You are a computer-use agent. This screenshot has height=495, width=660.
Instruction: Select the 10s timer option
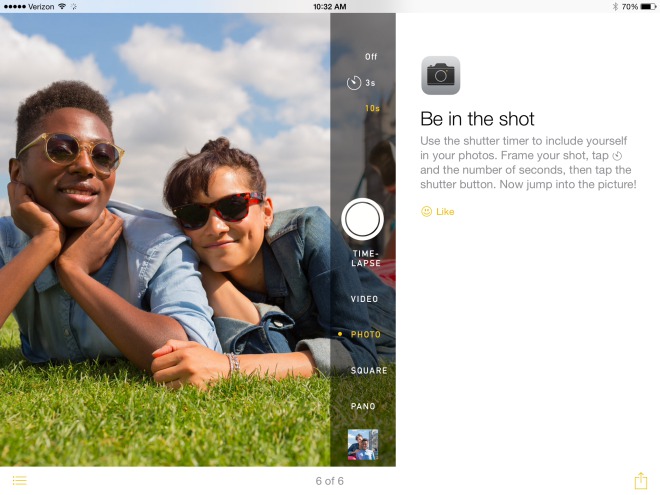[372, 109]
